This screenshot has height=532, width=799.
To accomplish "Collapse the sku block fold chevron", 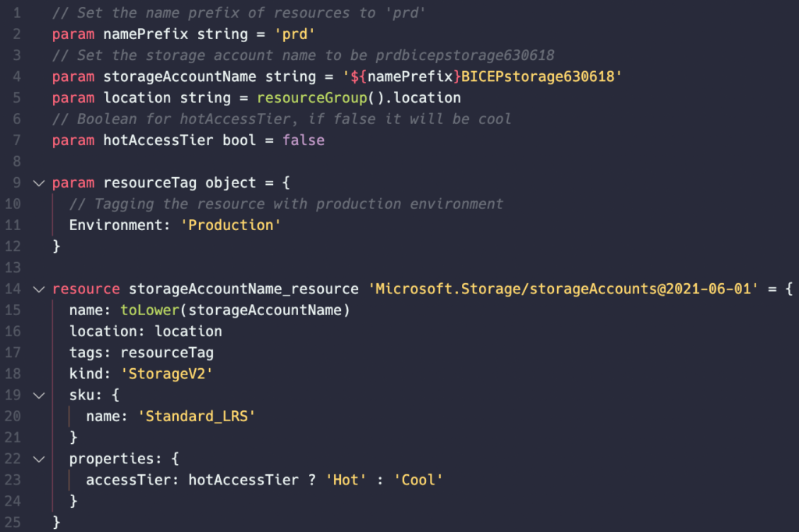I will (x=39, y=395).
